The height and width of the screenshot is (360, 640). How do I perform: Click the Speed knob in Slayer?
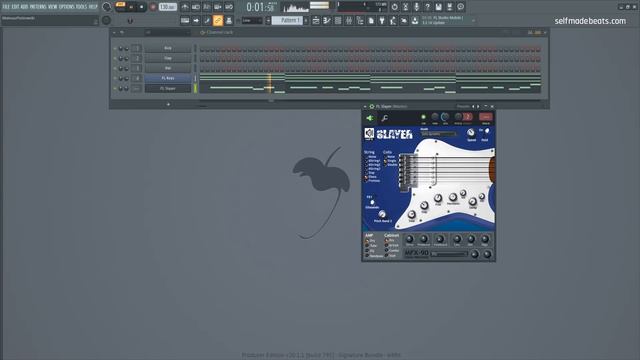tap(471, 133)
